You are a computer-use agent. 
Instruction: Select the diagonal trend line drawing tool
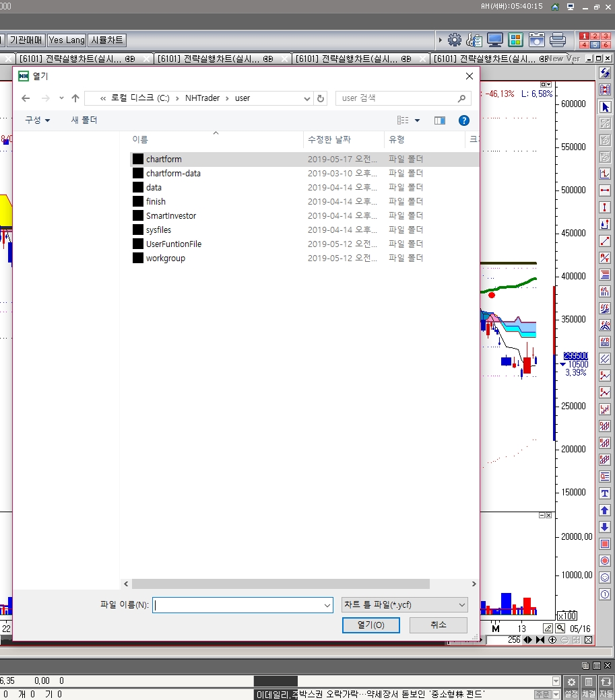(x=605, y=241)
